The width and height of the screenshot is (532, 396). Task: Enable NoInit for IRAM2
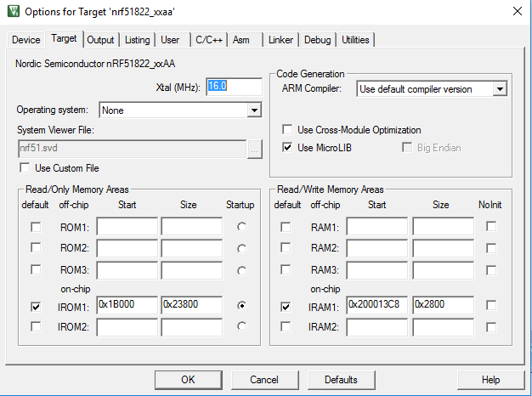(x=491, y=327)
